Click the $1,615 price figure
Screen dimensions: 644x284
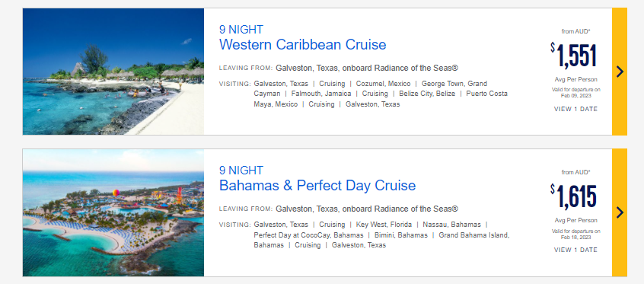tap(573, 196)
